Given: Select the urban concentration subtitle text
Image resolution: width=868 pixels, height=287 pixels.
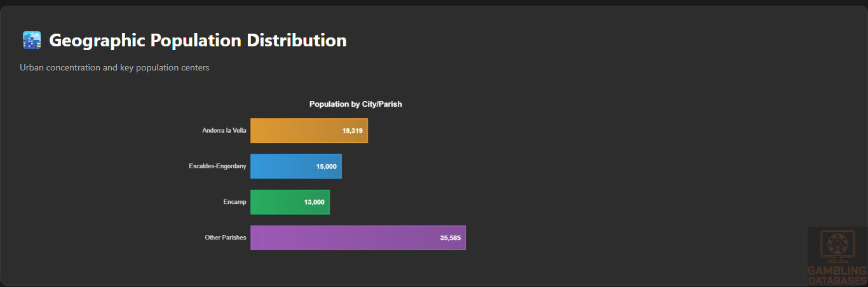Looking at the screenshot, I should (114, 67).
